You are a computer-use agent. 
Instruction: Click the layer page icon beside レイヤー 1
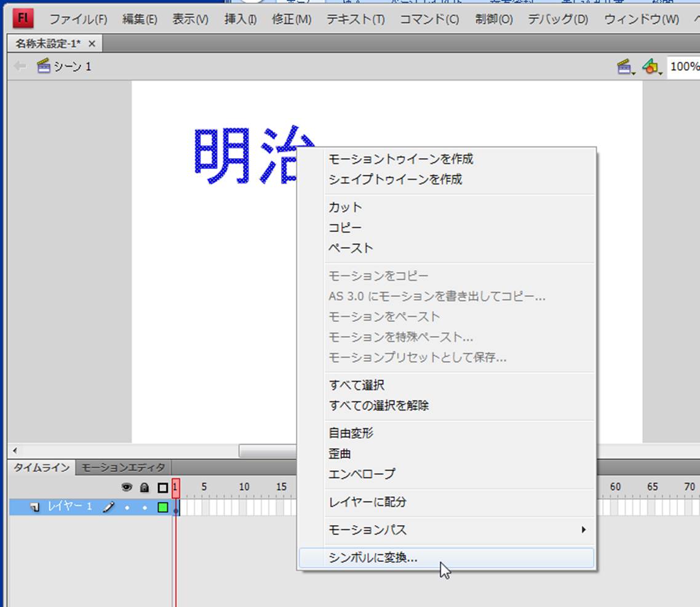click(x=36, y=507)
